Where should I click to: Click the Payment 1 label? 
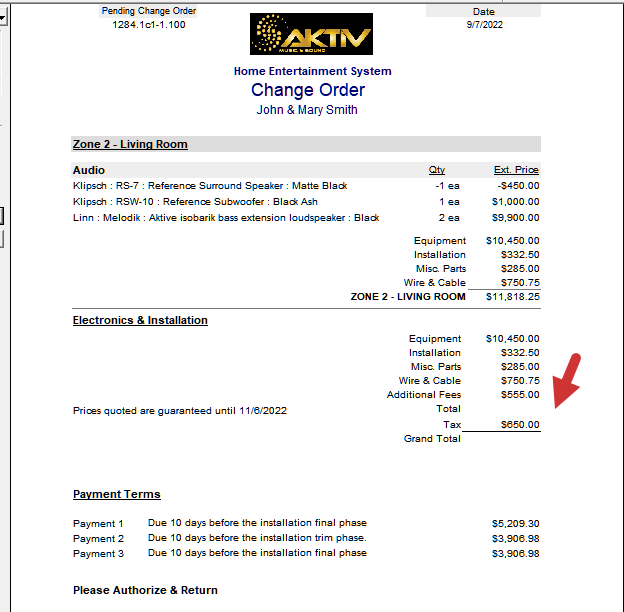click(x=98, y=524)
